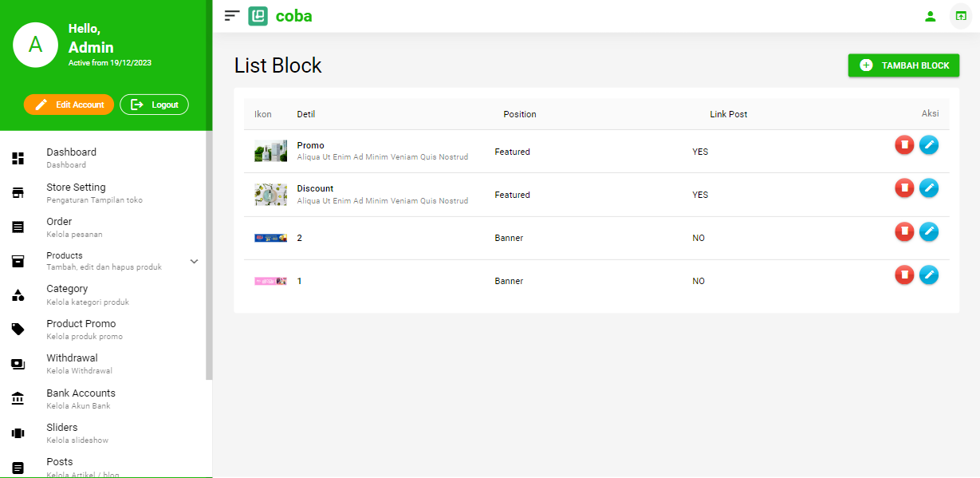
Task: Click the Promo block thumbnail image
Action: click(270, 152)
